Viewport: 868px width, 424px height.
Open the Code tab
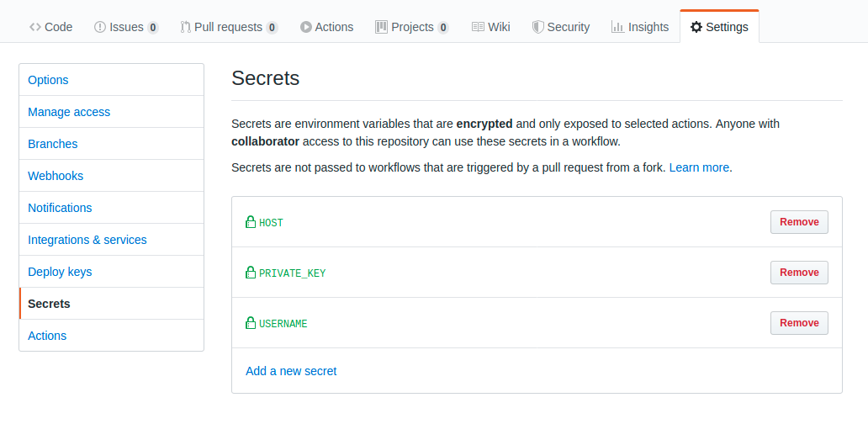(x=51, y=27)
